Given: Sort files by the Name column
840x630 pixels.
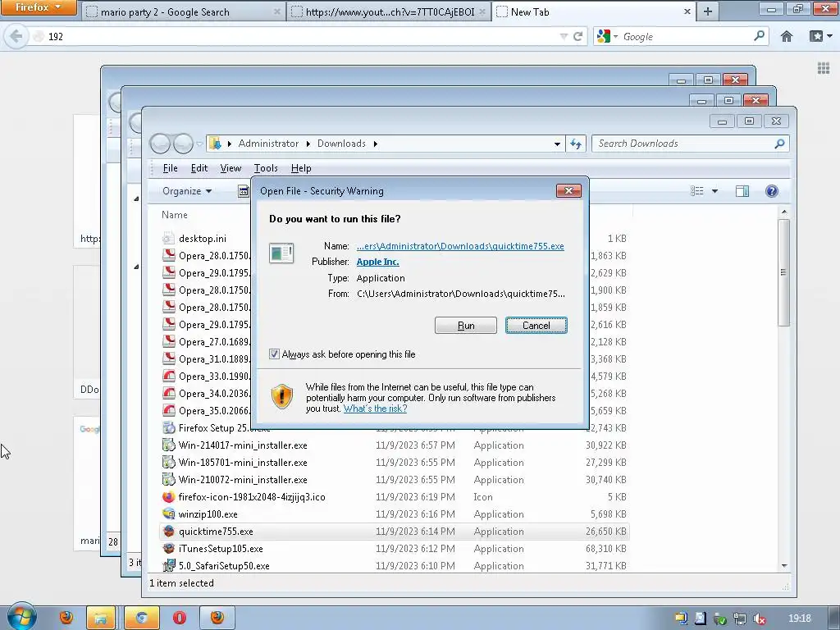Looking at the screenshot, I should coord(175,215).
